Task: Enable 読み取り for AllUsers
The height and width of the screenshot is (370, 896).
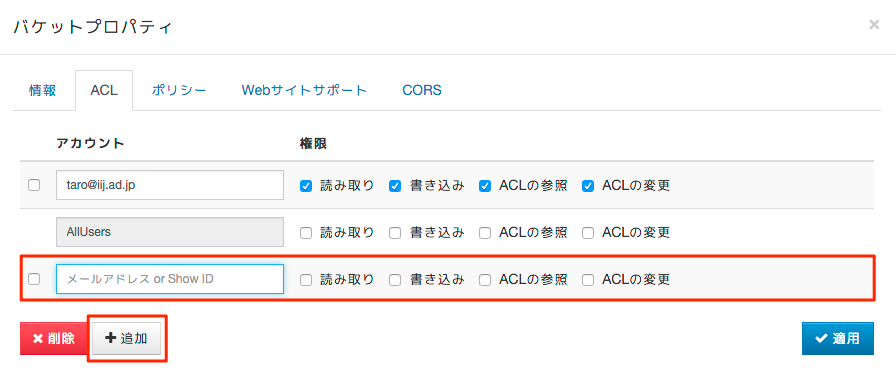Action: pyautogui.click(x=306, y=232)
